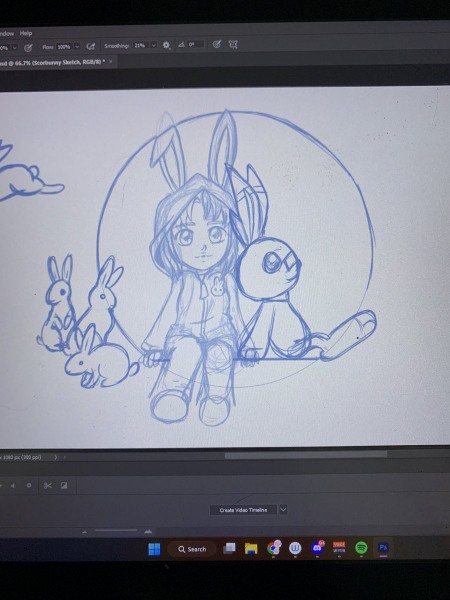
Task: Switch to Photoshop taskbar icon
Action: pos(383,548)
